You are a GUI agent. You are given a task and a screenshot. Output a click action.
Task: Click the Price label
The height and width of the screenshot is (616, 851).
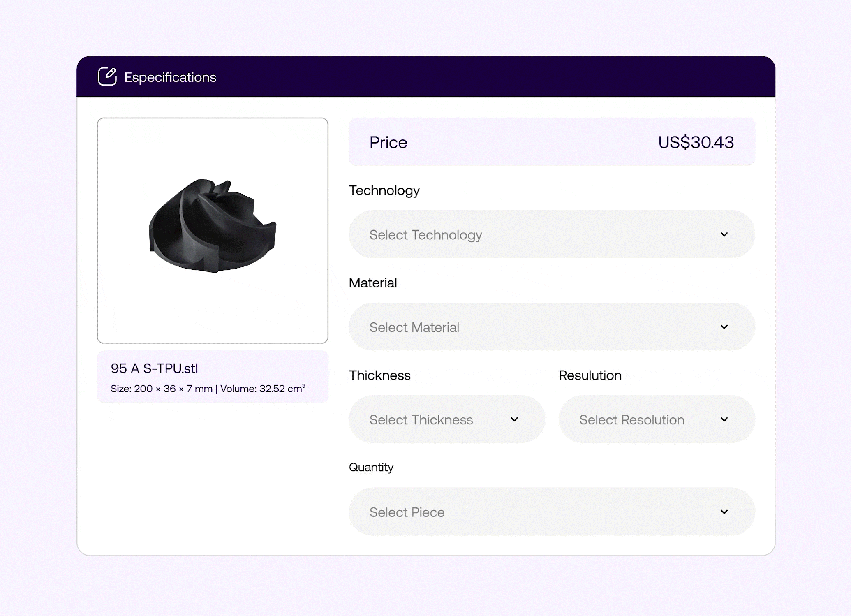coord(388,142)
